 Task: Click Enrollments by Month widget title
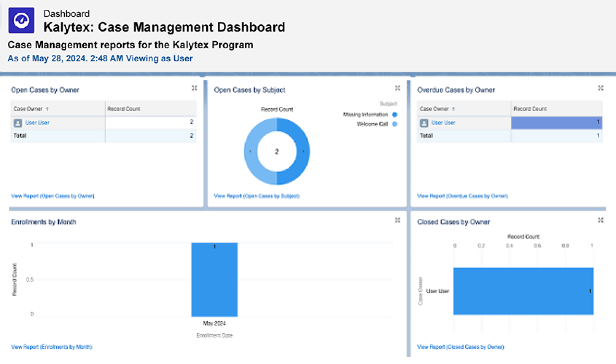tap(44, 222)
